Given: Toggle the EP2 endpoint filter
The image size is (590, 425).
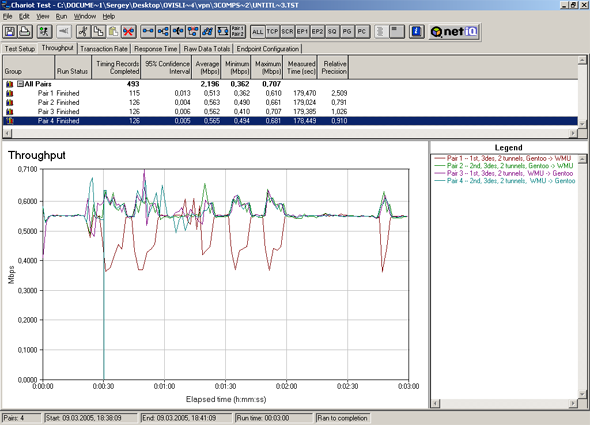Looking at the screenshot, I should [x=317, y=32].
